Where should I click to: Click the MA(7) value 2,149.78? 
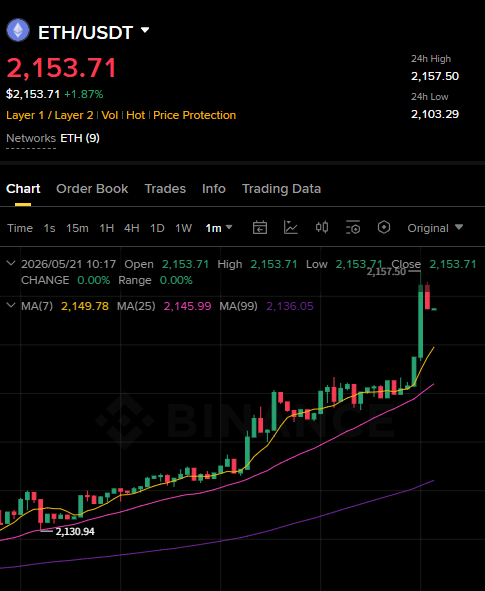tap(85, 306)
